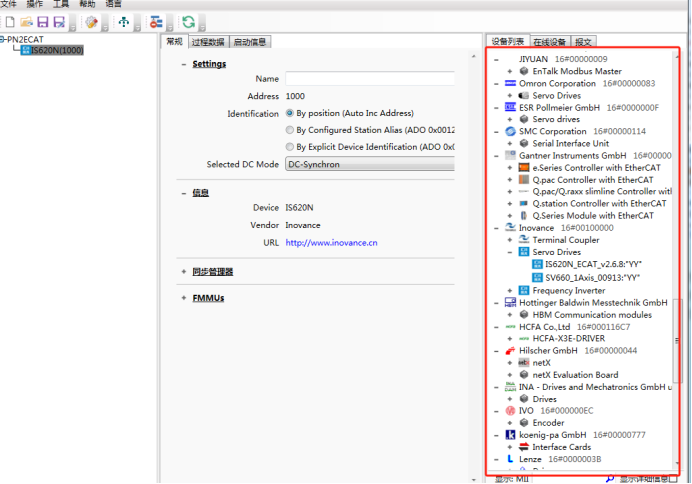
Task: Click the ESR Pollmeier vendor logo icon
Action: [510, 107]
